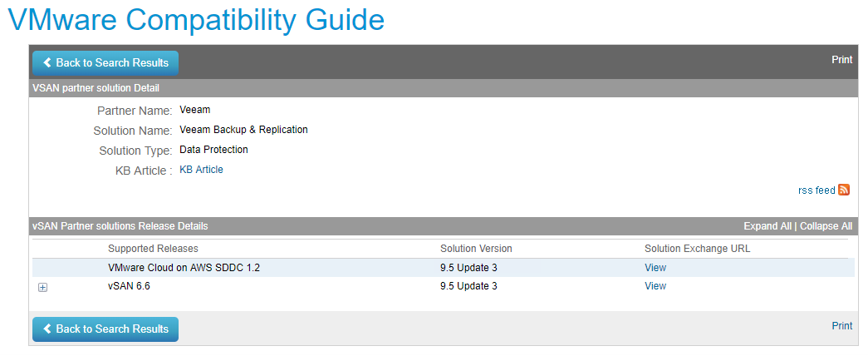Click the Supported Releases column header
Screen dimensions: 868x356
[153, 249]
